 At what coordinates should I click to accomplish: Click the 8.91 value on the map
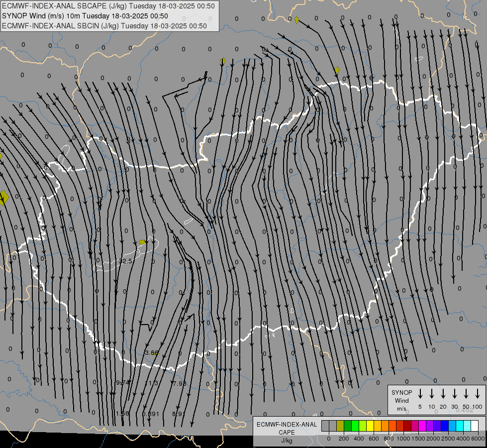178,414
